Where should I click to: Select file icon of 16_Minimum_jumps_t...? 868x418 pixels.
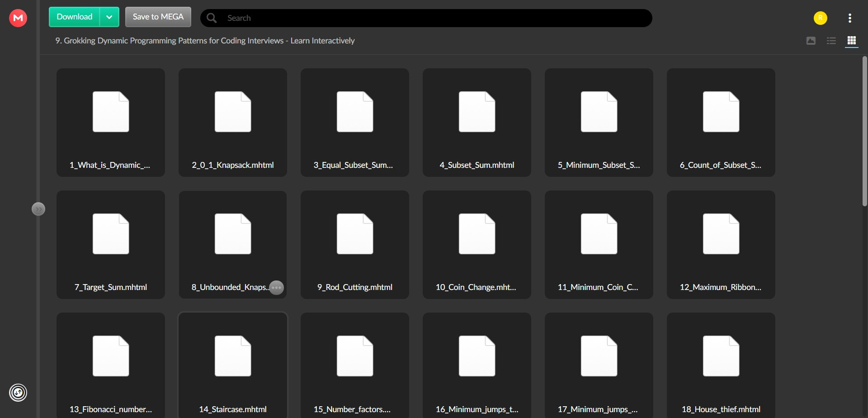pyautogui.click(x=477, y=356)
